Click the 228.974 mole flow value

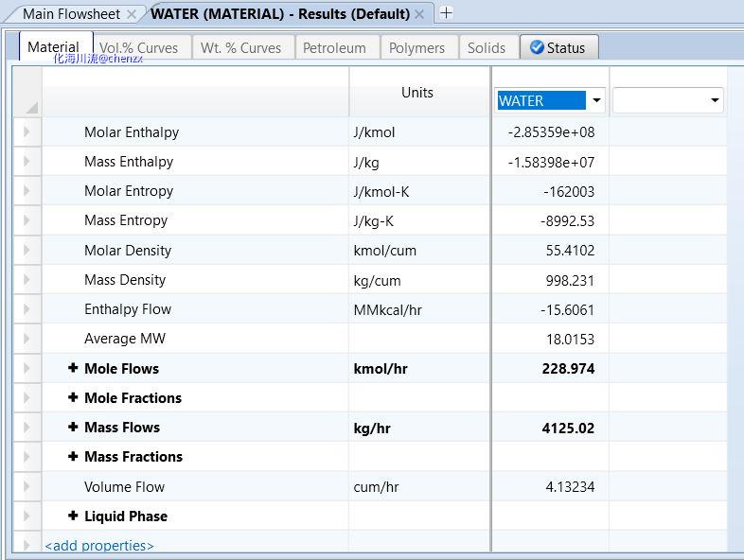(x=568, y=368)
